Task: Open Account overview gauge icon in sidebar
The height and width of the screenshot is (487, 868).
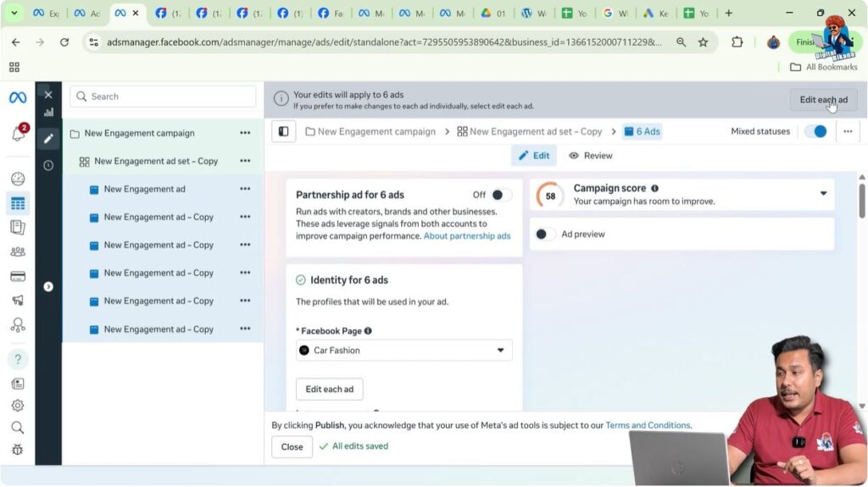Action: pyautogui.click(x=18, y=179)
